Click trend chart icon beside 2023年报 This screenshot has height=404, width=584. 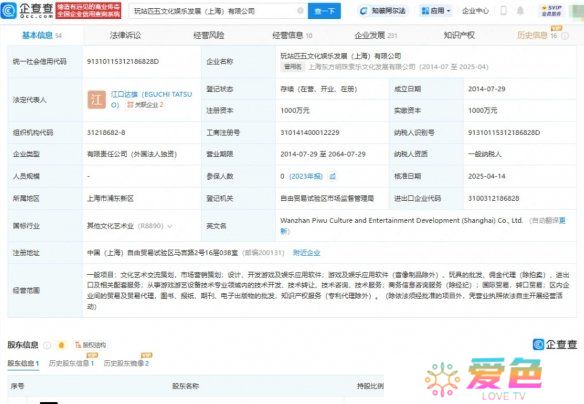333,176
